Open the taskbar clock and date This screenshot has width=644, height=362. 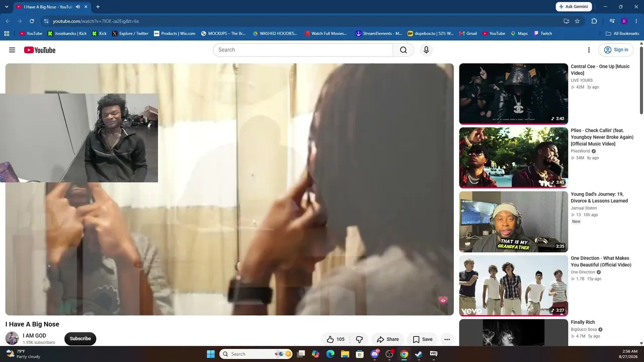point(630,354)
